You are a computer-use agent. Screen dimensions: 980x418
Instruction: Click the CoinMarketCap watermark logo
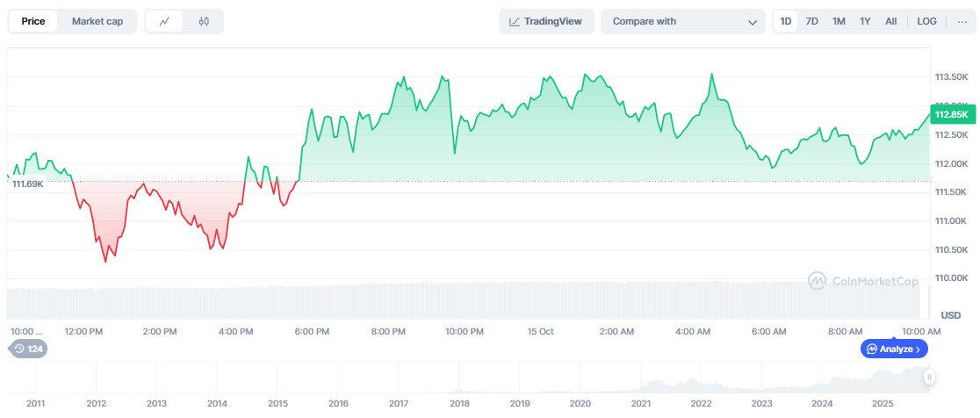click(862, 281)
